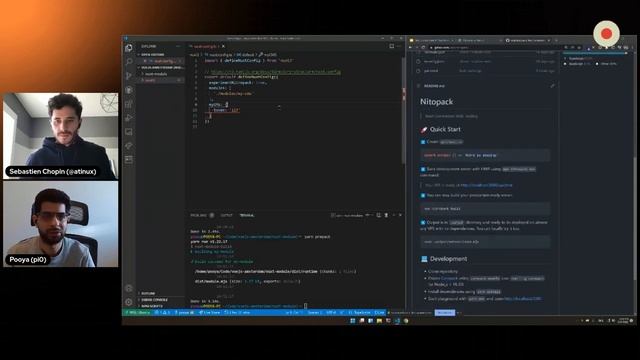640x360 pixels.
Task: Open the Chrome icon on the taskbar
Action: click(406, 321)
